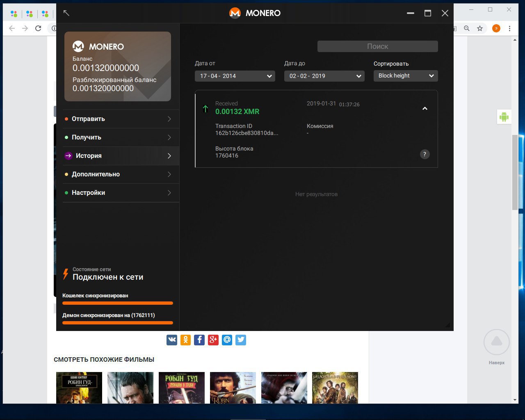Viewport: 525px width, 420px height.
Task: Click the СМОТРЕТЬ ПОХОЖИЕ ФИЛЬМЫ heading
Action: click(104, 360)
